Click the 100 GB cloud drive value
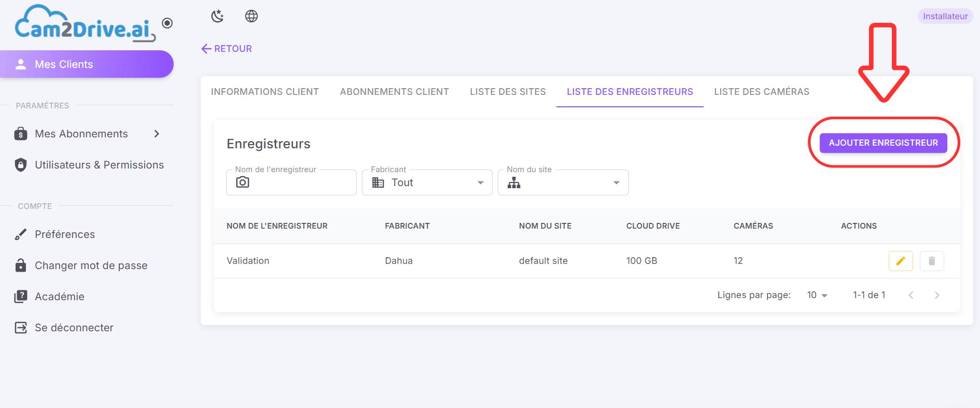980x408 pixels. coord(642,261)
